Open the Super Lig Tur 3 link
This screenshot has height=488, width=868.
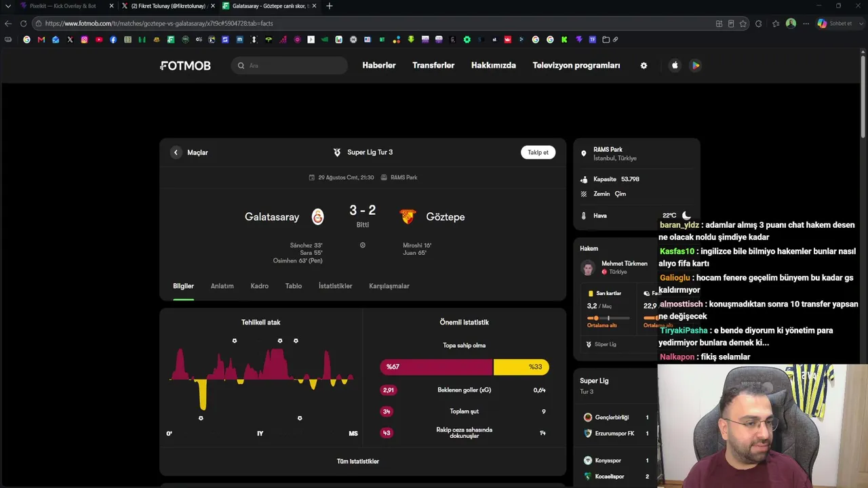(x=363, y=152)
